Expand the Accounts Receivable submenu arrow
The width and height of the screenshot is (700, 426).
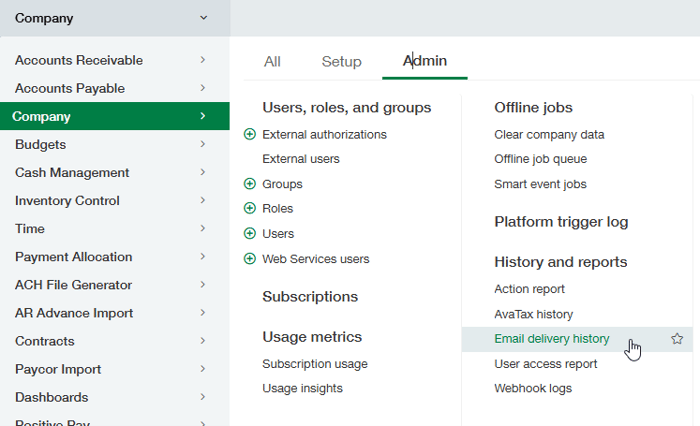point(203,60)
